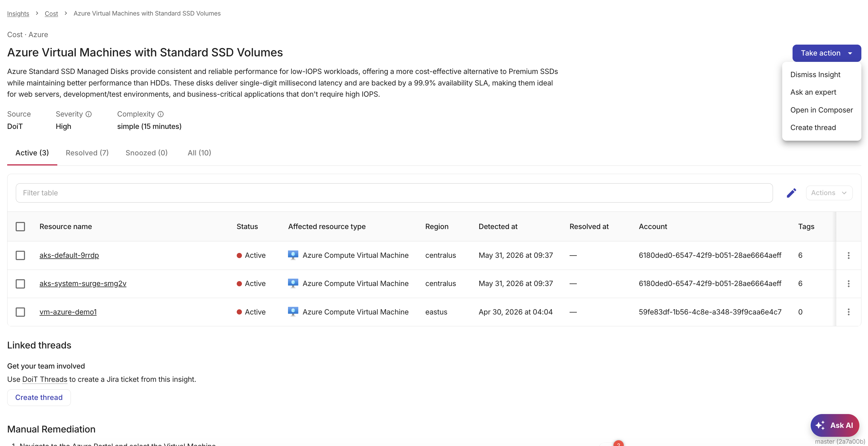868x446 pixels.
Task: Click eastus region cell
Action: 436,312
